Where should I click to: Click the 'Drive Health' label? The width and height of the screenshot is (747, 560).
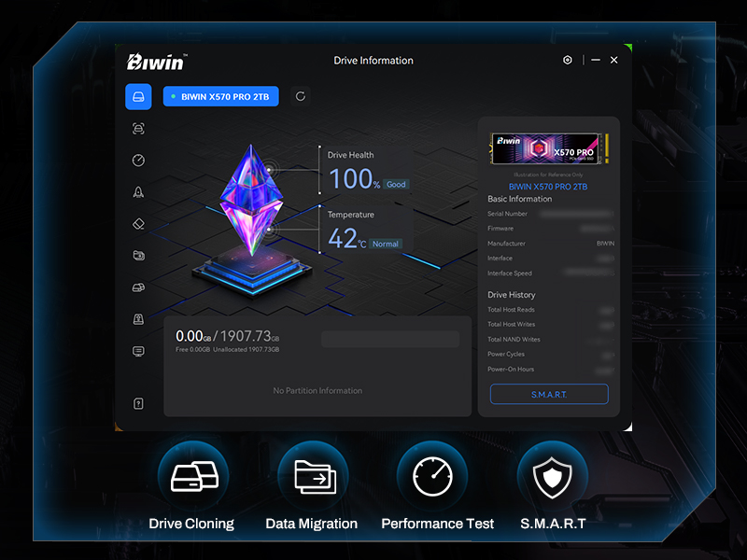(351, 155)
